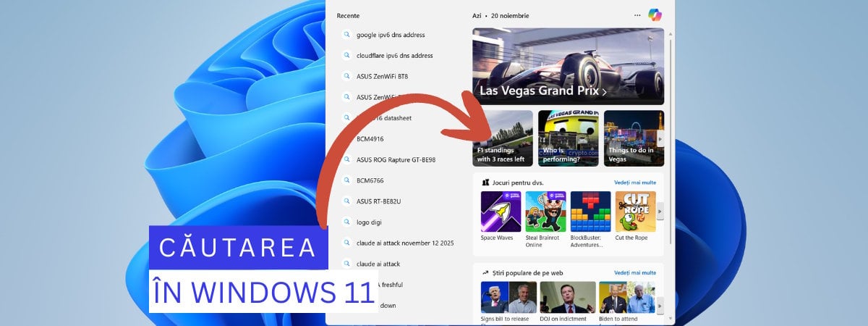Click Vedeți mai multe for Știri populare
This screenshot has width=868, height=326.
pyautogui.click(x=635, y=272)
